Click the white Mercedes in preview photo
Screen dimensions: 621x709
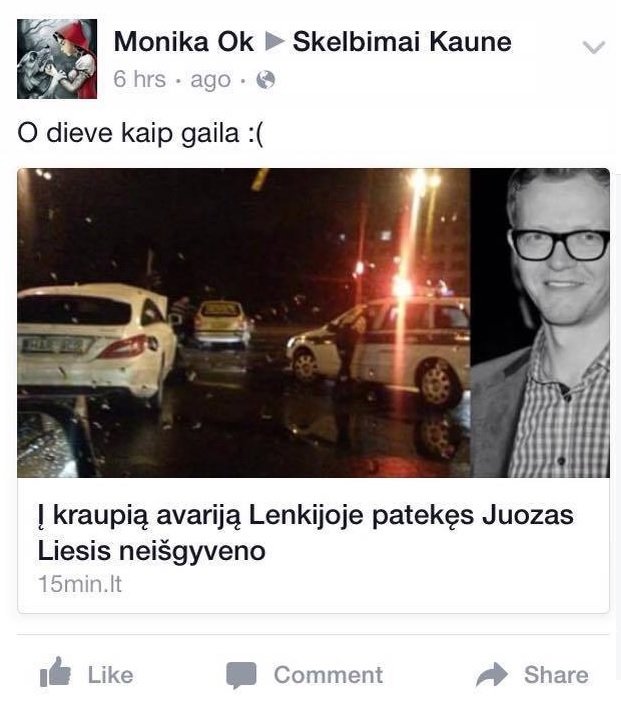(x=96, y=344)
